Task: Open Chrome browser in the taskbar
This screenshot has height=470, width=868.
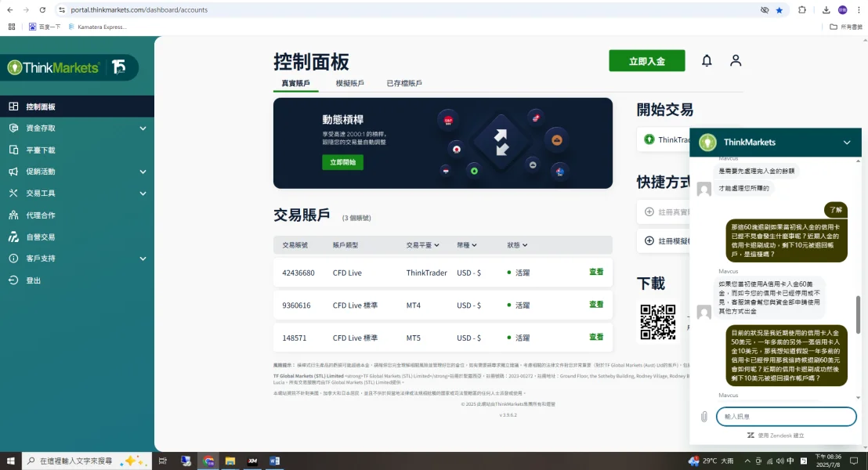Action: [x=208, y=461]
